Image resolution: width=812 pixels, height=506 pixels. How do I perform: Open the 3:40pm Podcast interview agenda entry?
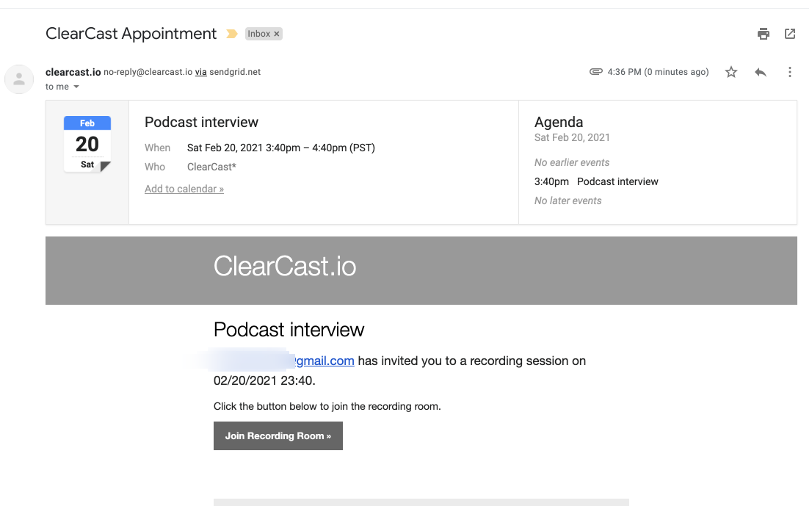coord(596,182)
